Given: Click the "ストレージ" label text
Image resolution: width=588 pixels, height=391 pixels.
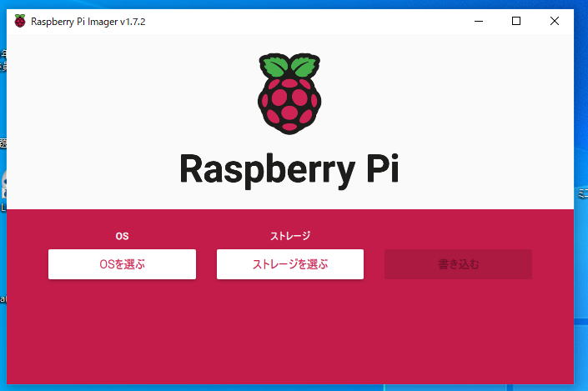Looking at the screenshot, I should click(x=290, y=236).
